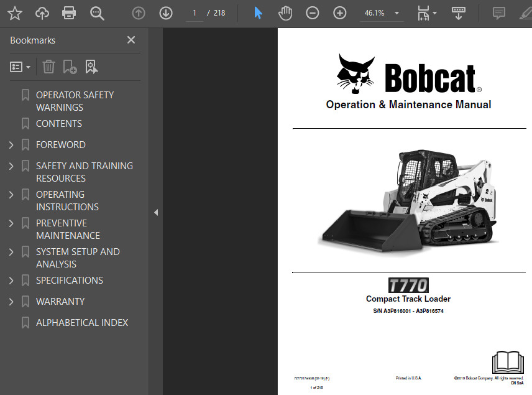532x395 pixels.
Task: Edit the current page number field
Action: pyautogui.click(x=195, y=13)
